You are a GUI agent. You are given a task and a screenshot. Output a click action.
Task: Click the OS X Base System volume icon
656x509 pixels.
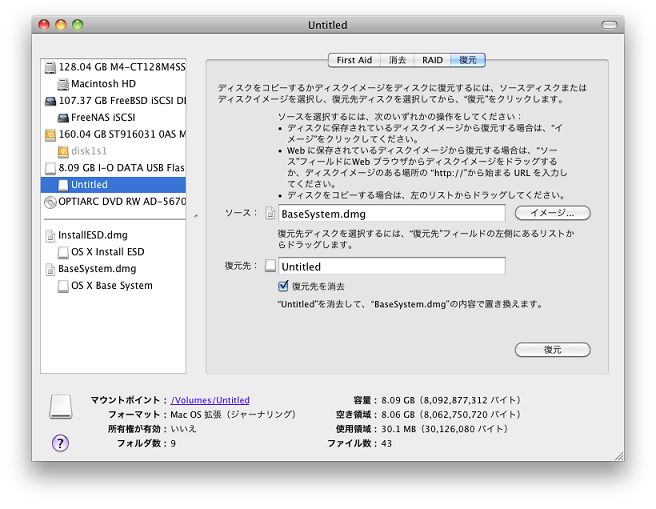tap(63, 286)
